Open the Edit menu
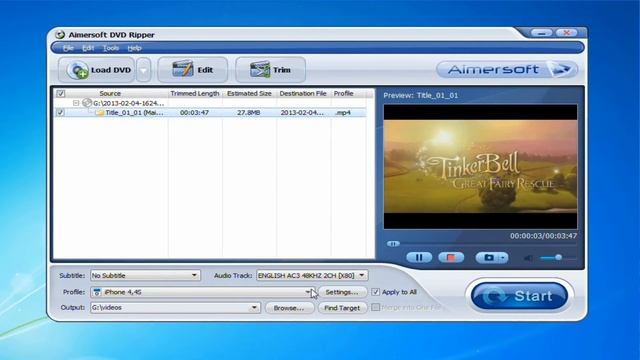The height and width of the screenshot is (360, 640). (x=88, y=48)
